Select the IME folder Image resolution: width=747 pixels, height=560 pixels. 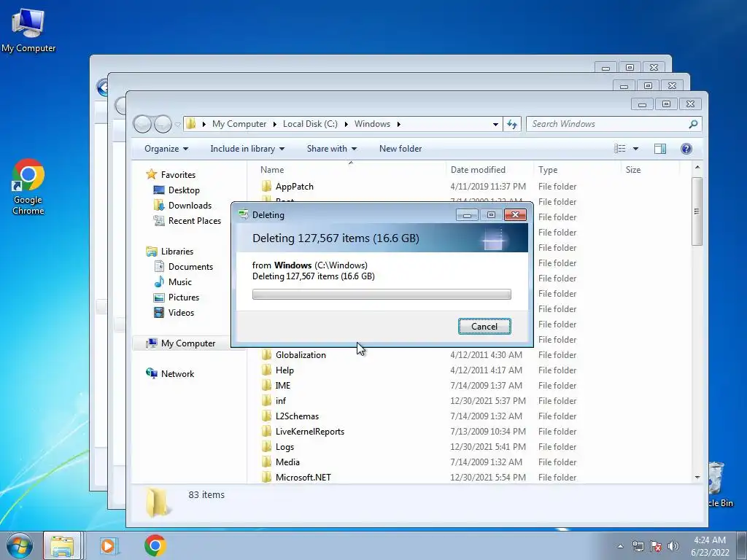pos(282,386)
